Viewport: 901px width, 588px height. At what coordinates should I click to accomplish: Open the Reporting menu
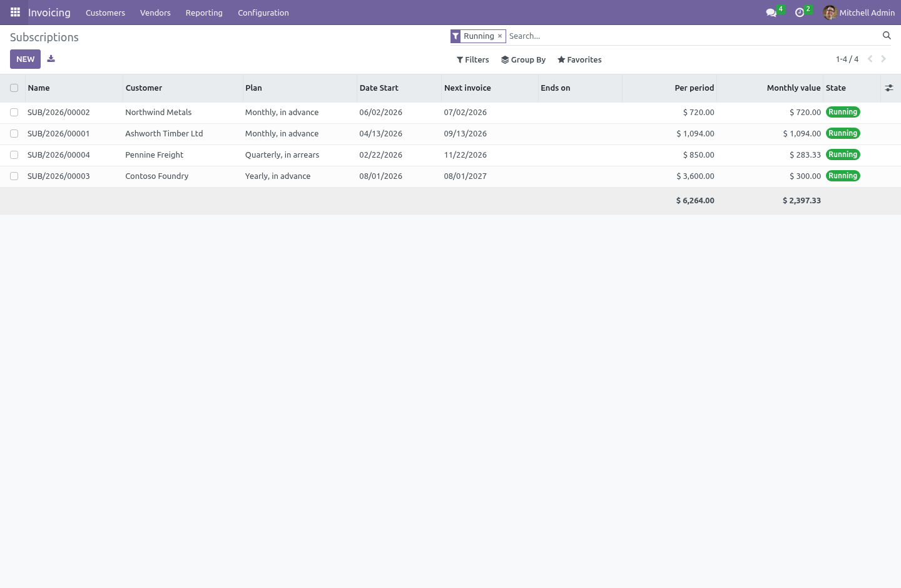[x=204, y=13]
